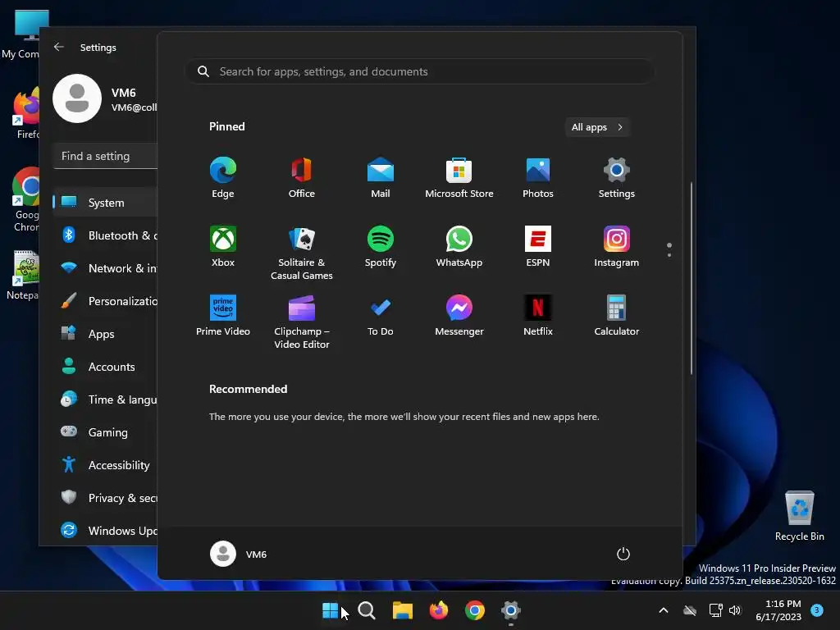This screenshot has width=840, height=630.
Task: Launch Firefox from the taskbar
Action: (x=439, y=610)
